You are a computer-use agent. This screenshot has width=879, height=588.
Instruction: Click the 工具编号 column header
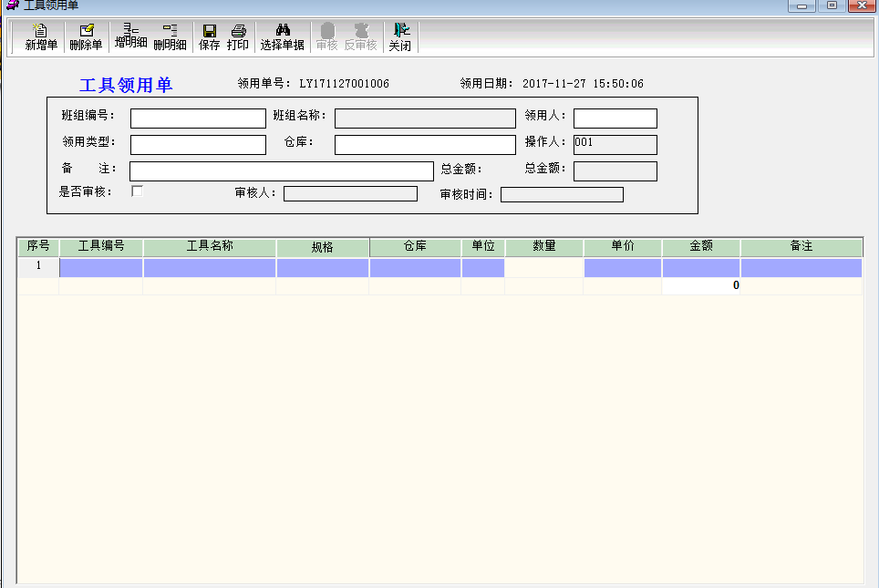pyautogui.click(x=101, y=247)
